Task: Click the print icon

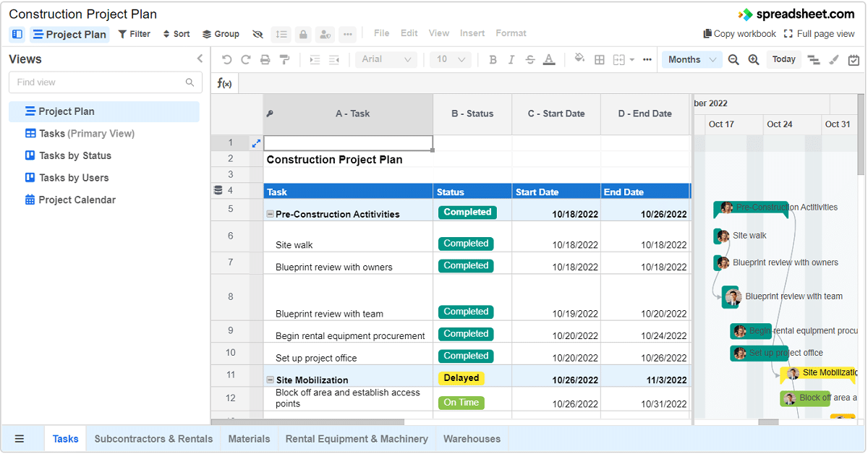Action: pyautogui.click(x=265, y=59)
